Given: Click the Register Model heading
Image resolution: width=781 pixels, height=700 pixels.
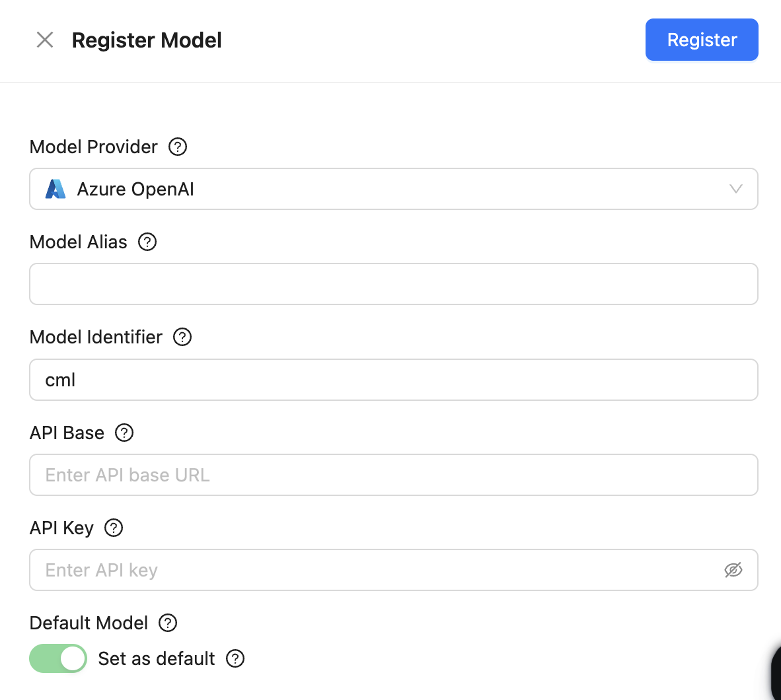Looking at the screenshot, I should tap(147, 40).
